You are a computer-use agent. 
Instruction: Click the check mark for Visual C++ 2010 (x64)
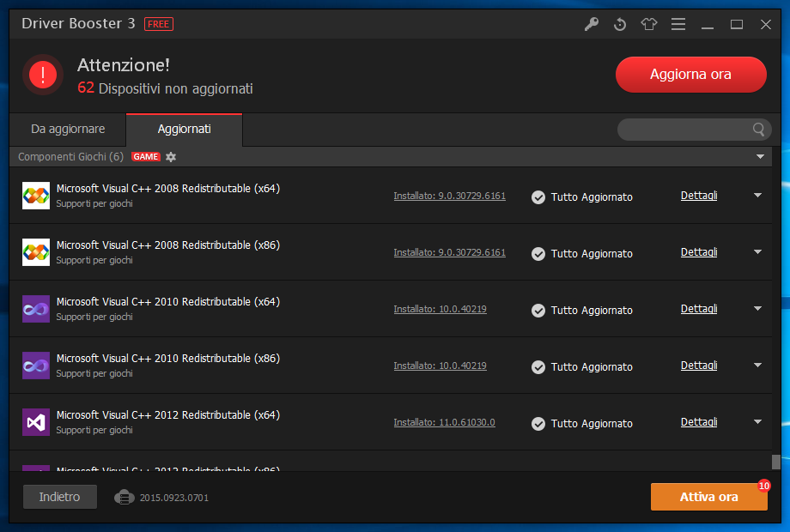[538, 310]
